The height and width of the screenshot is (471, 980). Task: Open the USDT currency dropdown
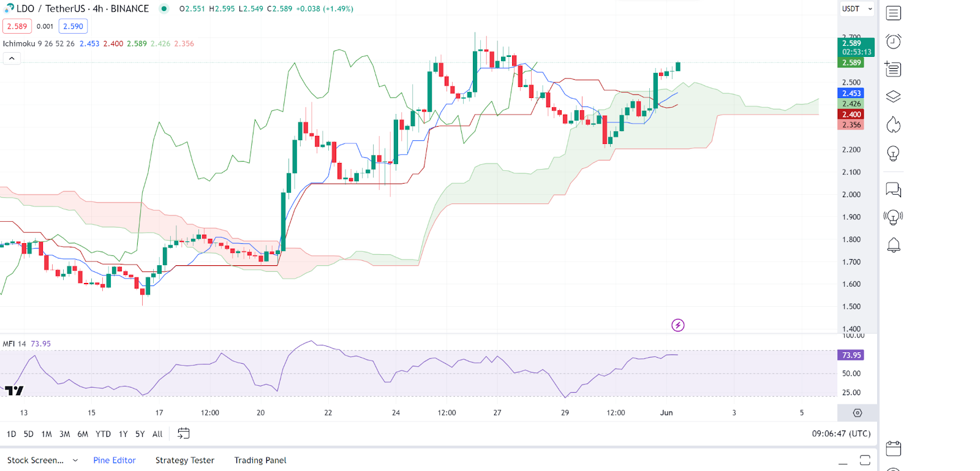(857, 9)
